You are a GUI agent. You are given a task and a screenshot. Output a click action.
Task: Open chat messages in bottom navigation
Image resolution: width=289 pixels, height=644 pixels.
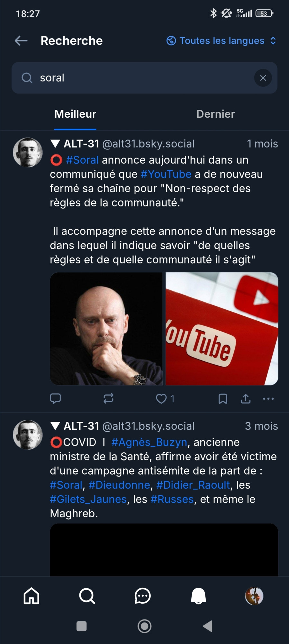pos(142,596)
